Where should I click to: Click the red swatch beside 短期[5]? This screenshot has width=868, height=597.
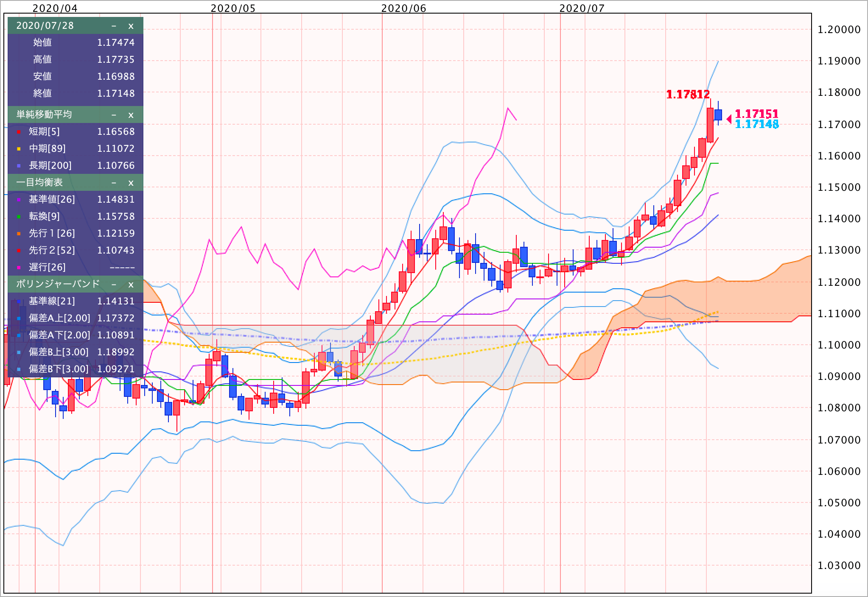click(x=19, y=132)
